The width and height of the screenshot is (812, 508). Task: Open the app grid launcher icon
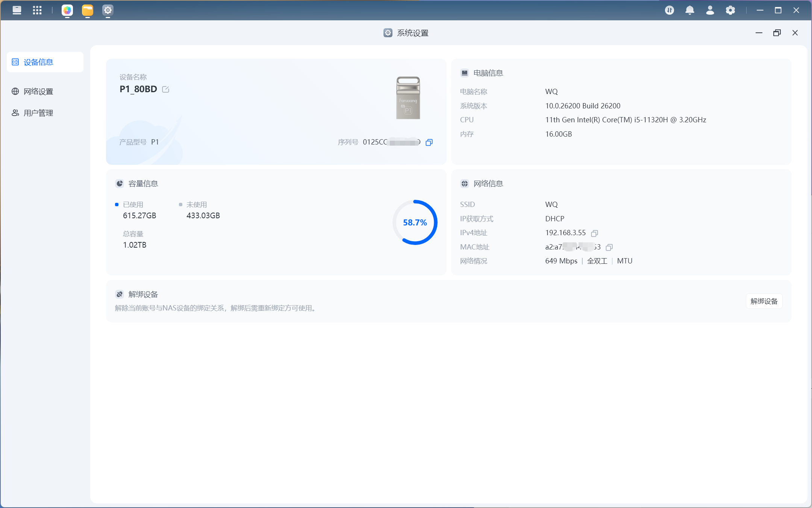pos(37,10)
